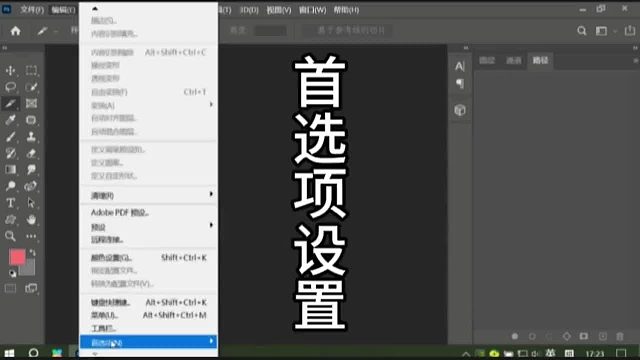Screen dimensions: 640x360
Task: Select the Dodge tool
Action: [x=10, y=186]
